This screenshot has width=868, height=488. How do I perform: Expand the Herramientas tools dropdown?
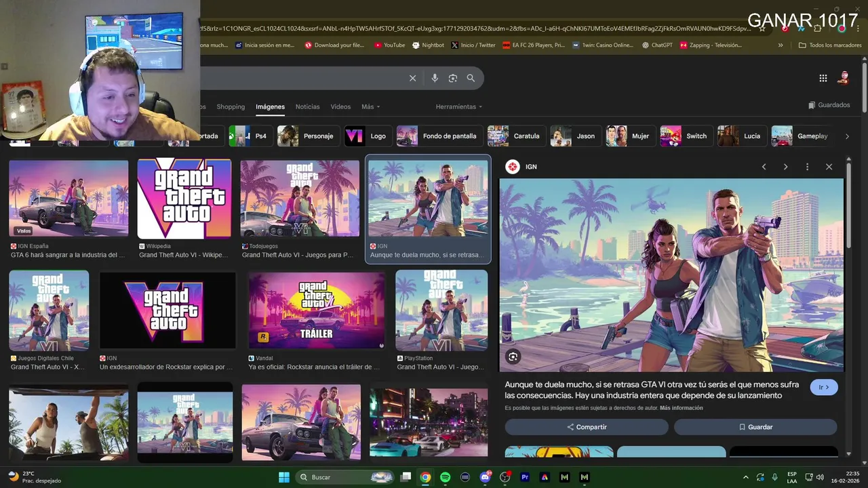[459, 106]
